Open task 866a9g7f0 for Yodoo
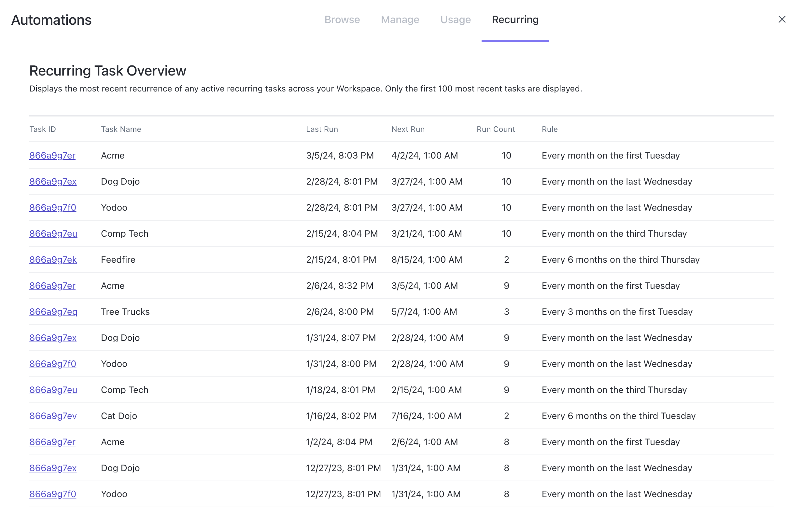 click(x=52, y=208)
